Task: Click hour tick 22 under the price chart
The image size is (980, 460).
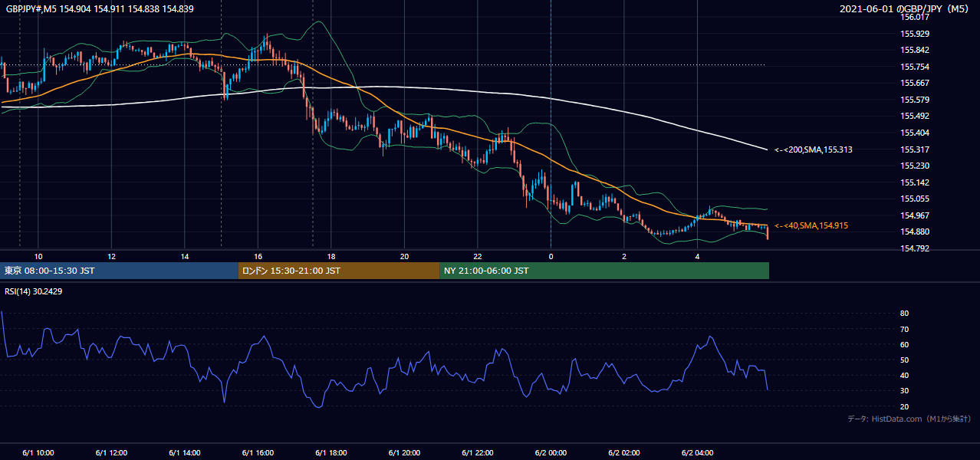Action: coord(478,256)
